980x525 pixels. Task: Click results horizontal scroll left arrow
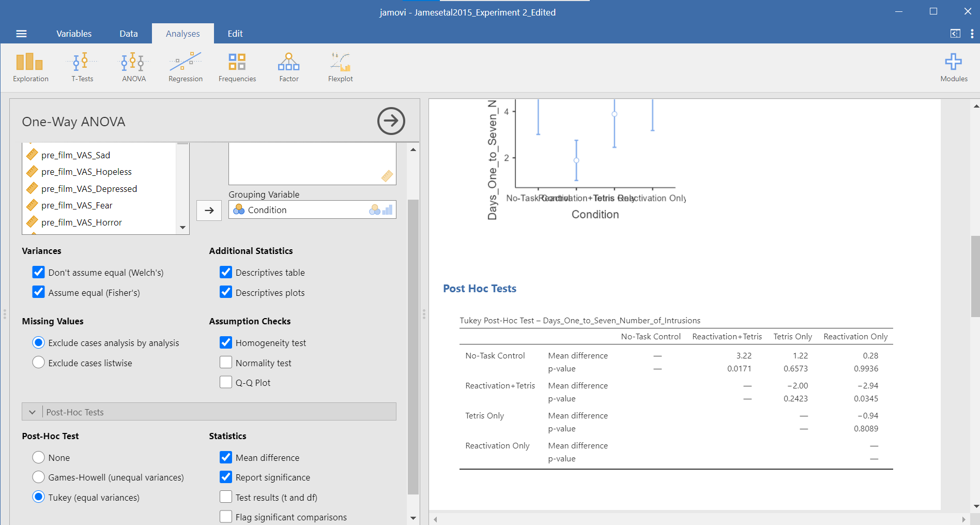[436, 519]
